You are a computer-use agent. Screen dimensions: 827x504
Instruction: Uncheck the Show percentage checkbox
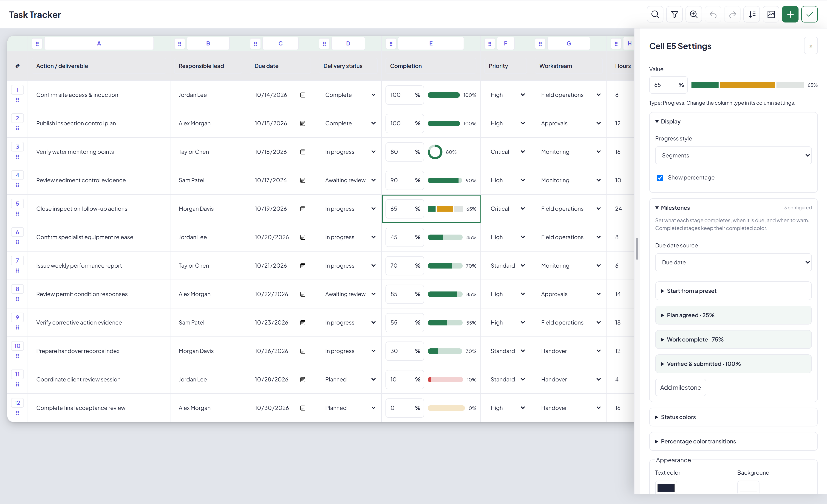[660, 178]
